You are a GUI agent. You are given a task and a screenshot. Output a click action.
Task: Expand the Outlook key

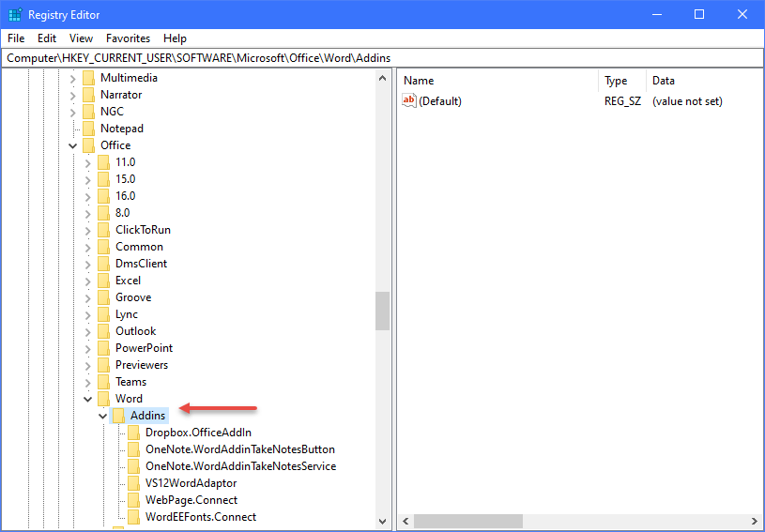point(88,331)
